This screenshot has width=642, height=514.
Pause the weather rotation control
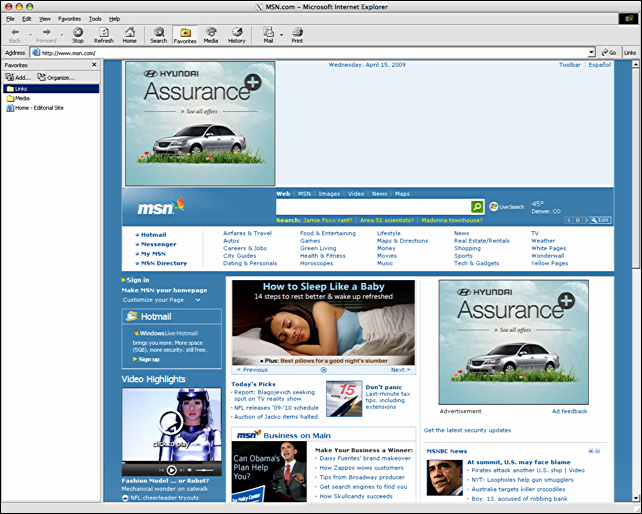pos(578,220)
